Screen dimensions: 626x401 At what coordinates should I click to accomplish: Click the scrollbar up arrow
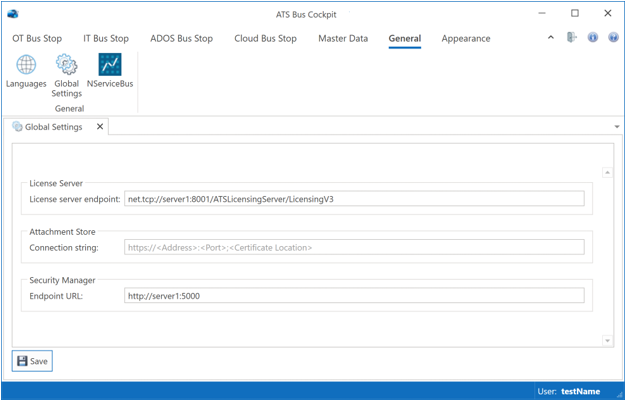[x=607, y=173]
